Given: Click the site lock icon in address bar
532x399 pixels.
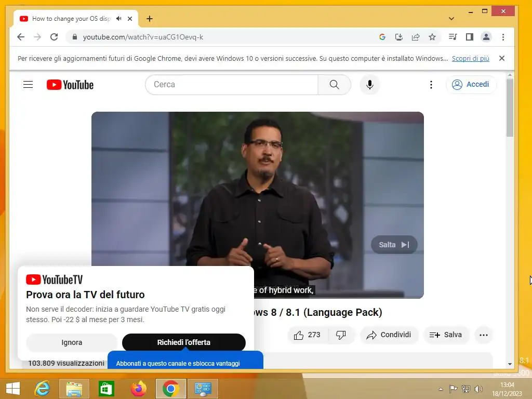Looking at the screenshot, I should [75, 37].
